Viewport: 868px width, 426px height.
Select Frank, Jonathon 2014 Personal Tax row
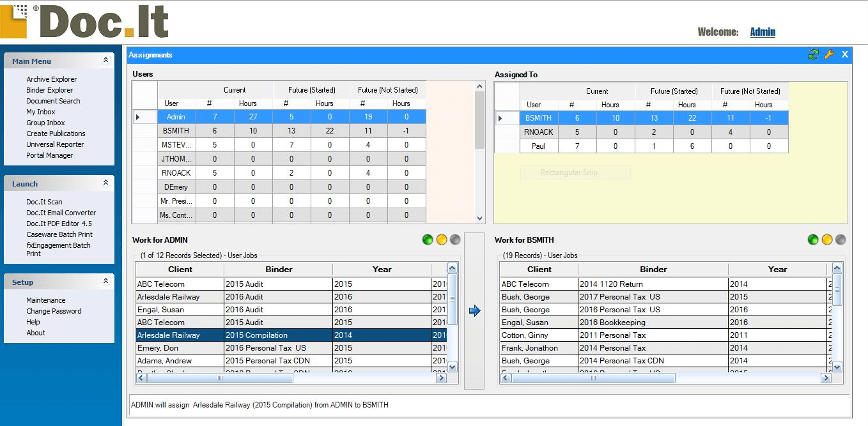point(666,348)
